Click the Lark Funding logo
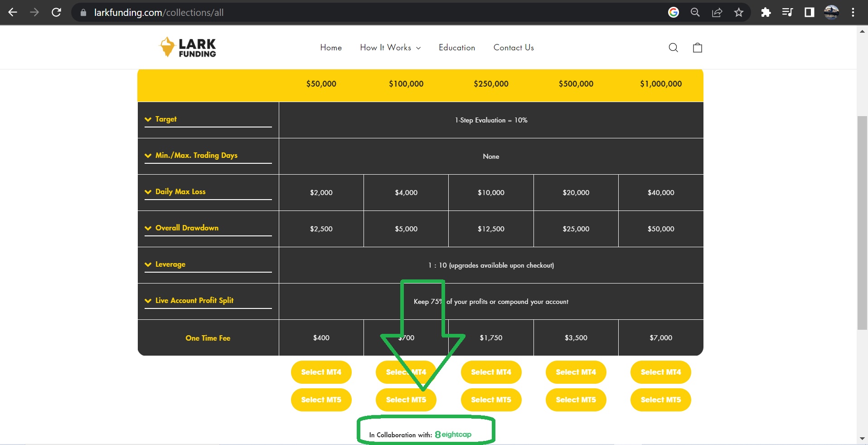This screenshot has height=445, width=868. tap(188, 47)
